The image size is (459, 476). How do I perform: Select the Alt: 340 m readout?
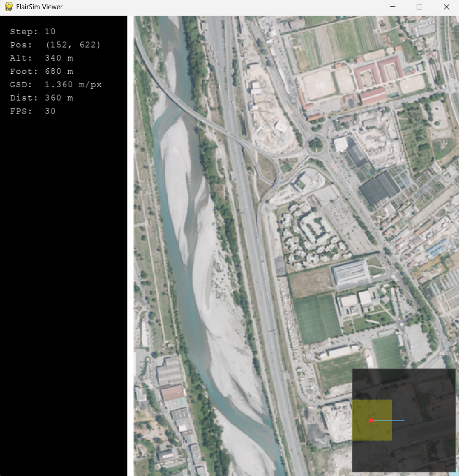pyautogui.click(x=41, y=58)
